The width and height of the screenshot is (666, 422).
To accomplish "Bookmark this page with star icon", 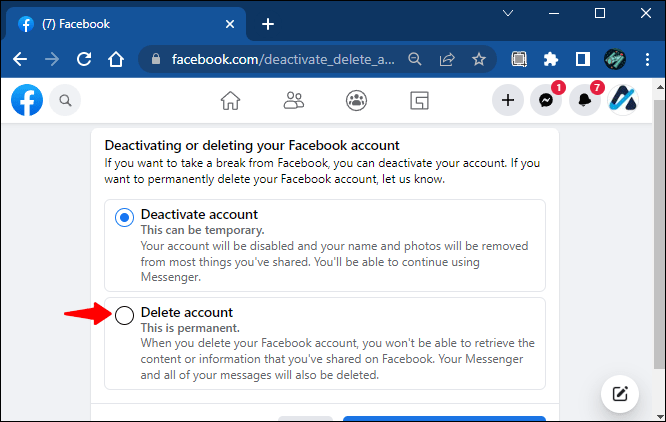I will (x=479, y=59).
